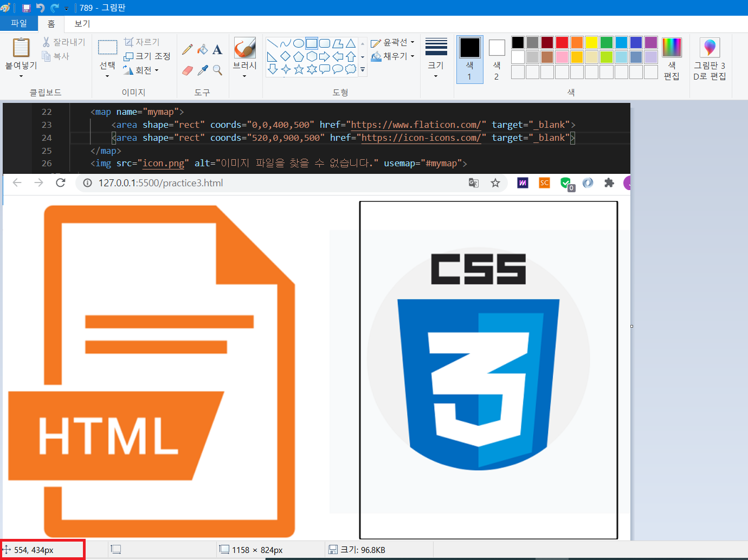Open the 회전 (Rotate) dropdown
The image size is (748, 560).
click(141, 70)
